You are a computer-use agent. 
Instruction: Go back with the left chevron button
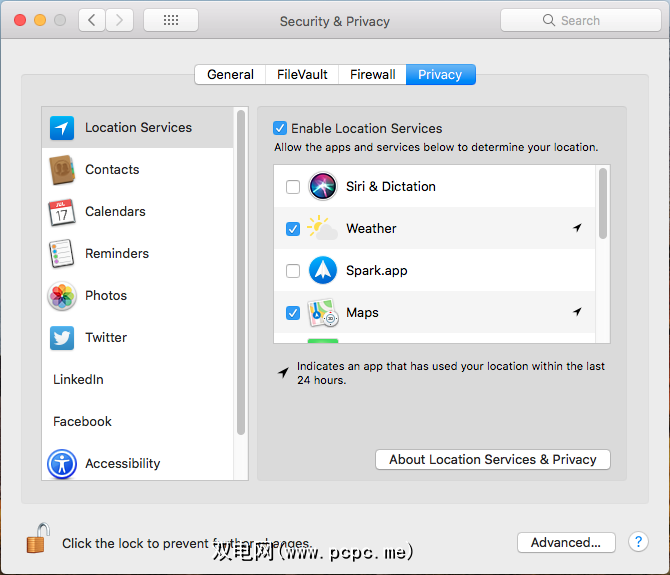pyautogui.click(x=91, y=20)
